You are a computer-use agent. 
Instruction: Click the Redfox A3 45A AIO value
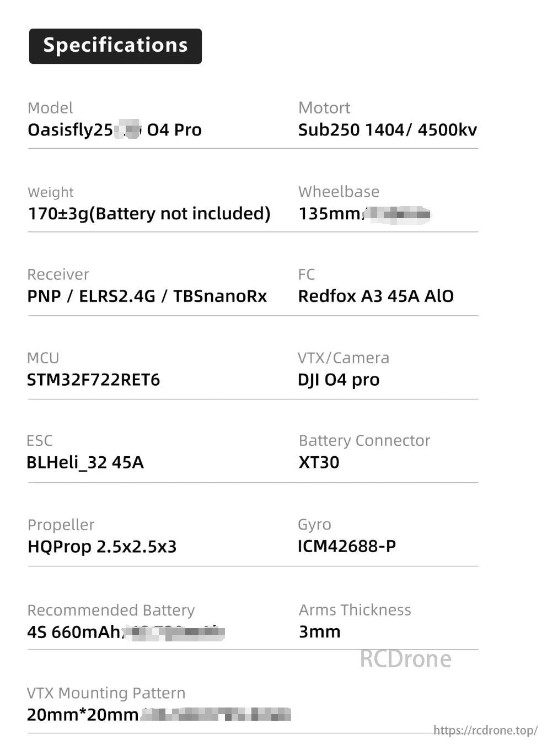point(375,296)
